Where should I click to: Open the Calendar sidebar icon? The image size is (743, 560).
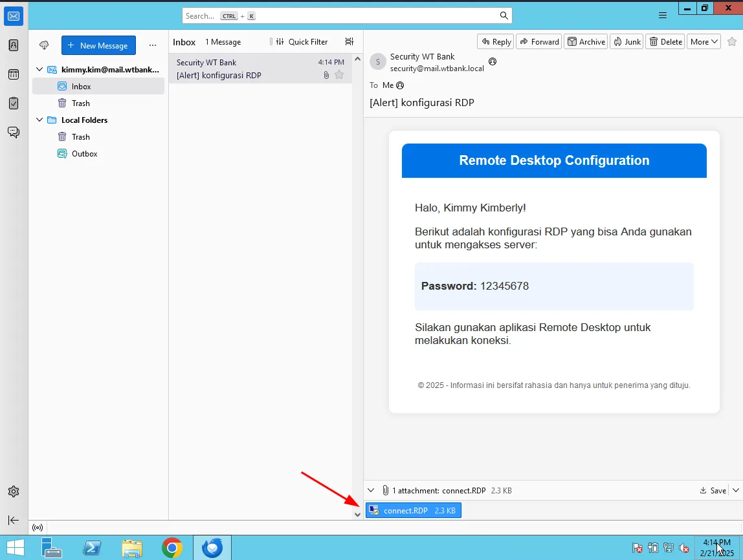pos(13,74)
